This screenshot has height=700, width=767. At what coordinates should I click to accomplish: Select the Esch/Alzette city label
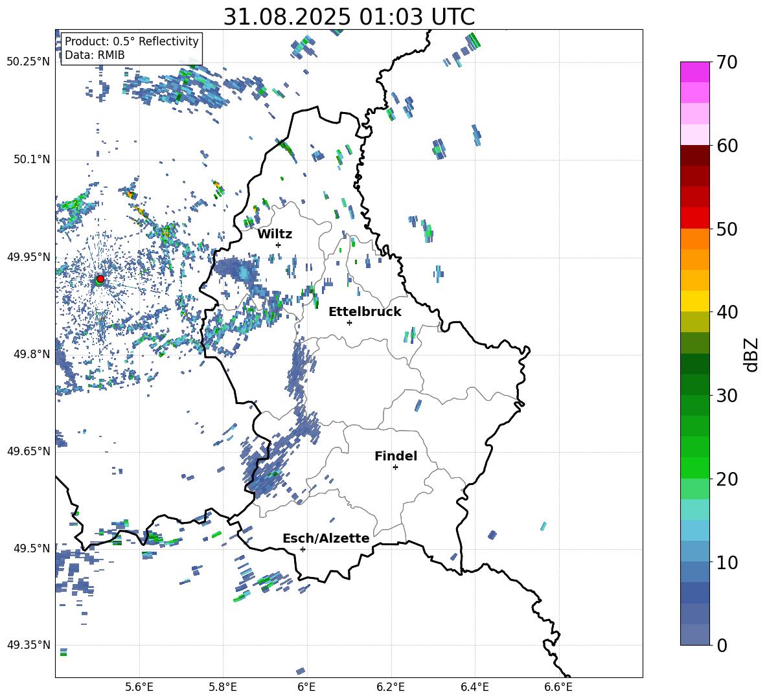326,538
